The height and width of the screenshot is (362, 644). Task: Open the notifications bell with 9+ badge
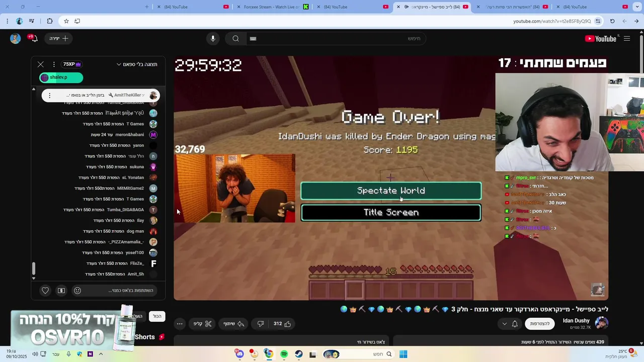click(x=33, y=39)
